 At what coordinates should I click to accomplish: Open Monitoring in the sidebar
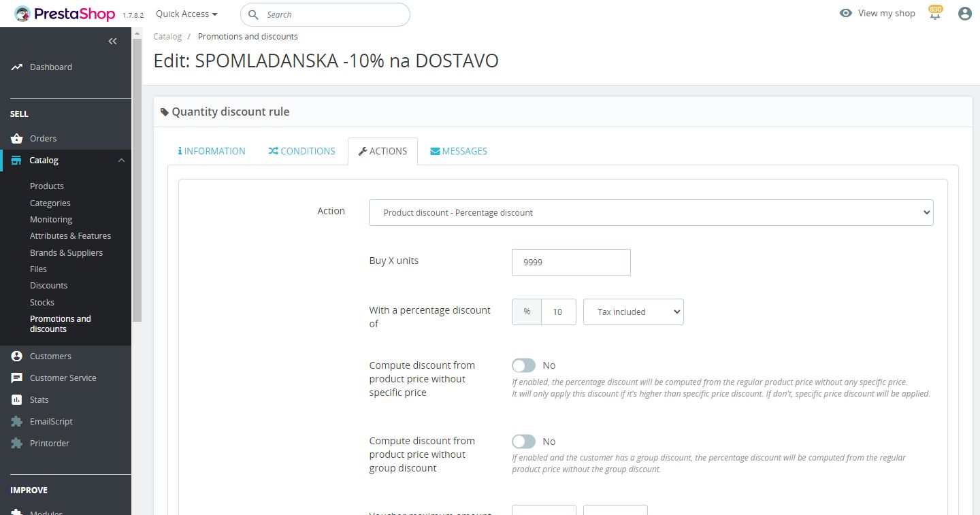coord(51,220)
